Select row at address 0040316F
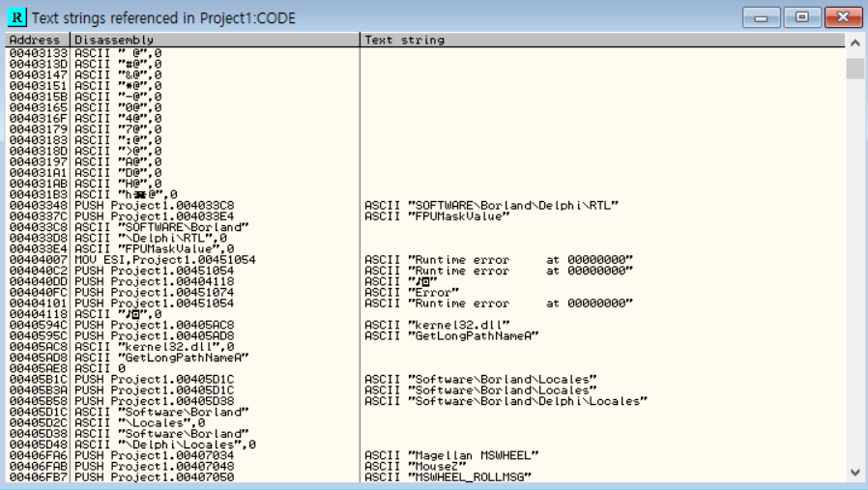The height and width of the screenshot is (490, 868). (x=425, y=119)
